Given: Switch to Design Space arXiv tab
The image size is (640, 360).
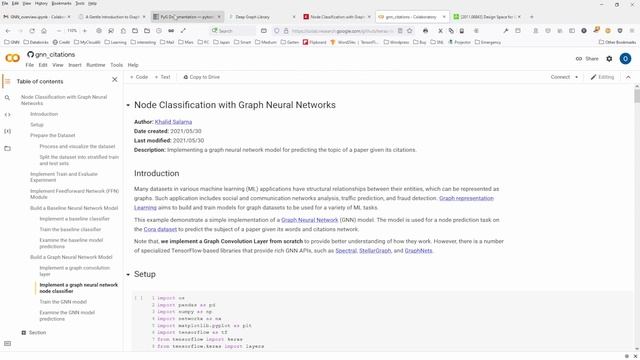Looking at the screenshot, I should point(487,17).
